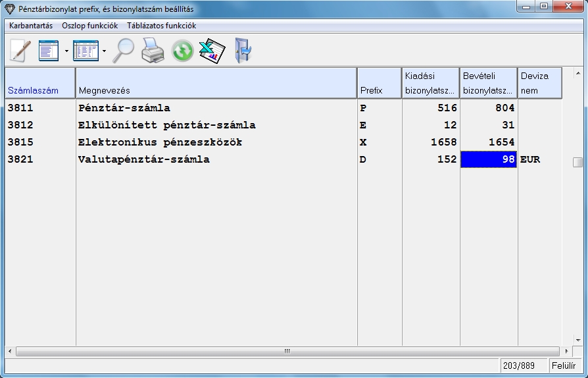The height and width of the screenshot is (378, 588).
Task: Open the Oszlop funkciók menu
Action: (x=89, y=26)
